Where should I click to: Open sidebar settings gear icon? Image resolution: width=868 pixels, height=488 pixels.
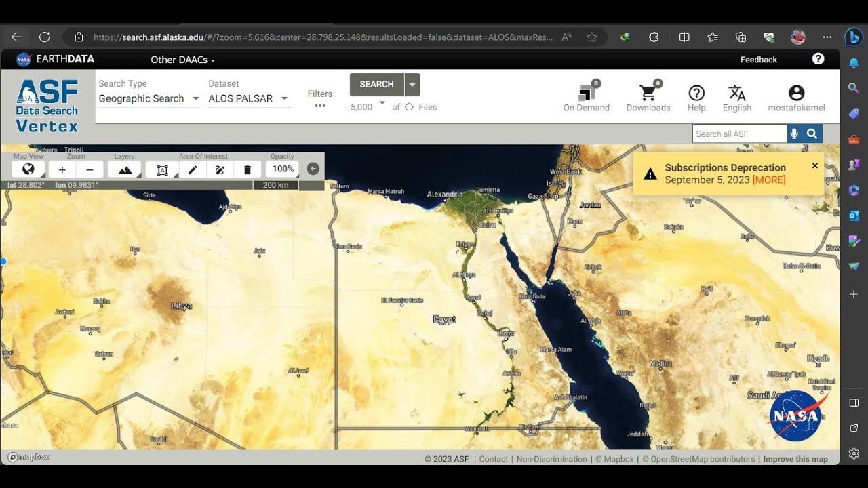point(854,453)
